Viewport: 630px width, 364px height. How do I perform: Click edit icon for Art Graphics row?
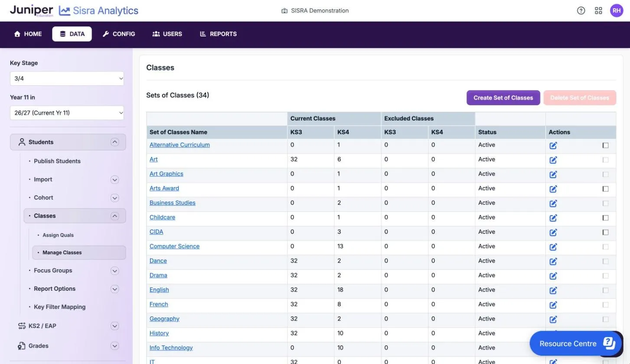[553, 175]
